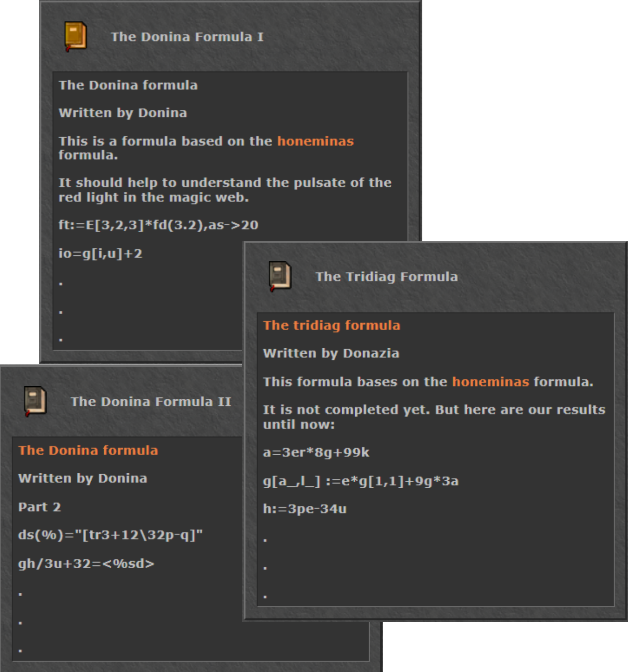Select 'The Donina Formula I' panel title

(187, 37)
